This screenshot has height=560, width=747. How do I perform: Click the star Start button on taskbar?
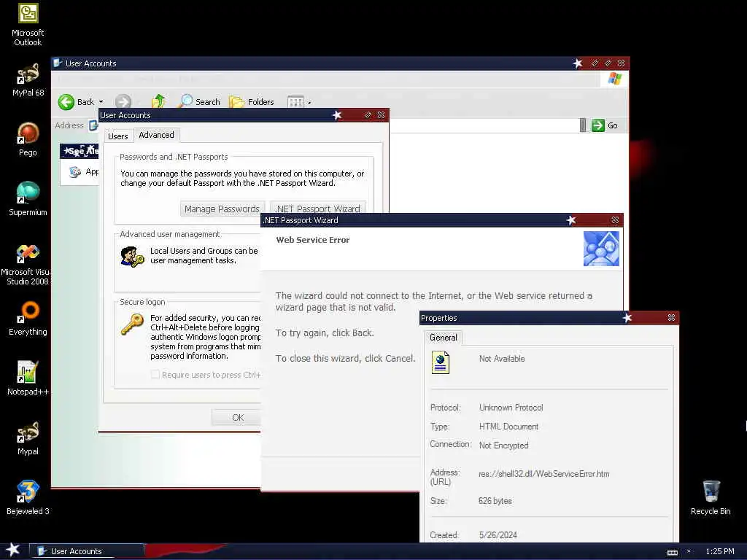(13, 550)
